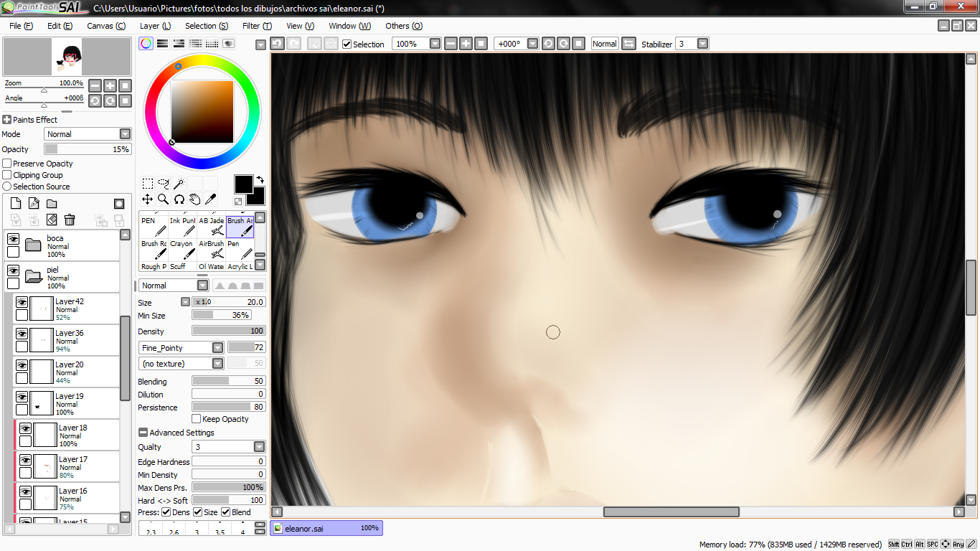Pick the PEN brush
This screenshot has width=980, height=551.
[154, 227]
